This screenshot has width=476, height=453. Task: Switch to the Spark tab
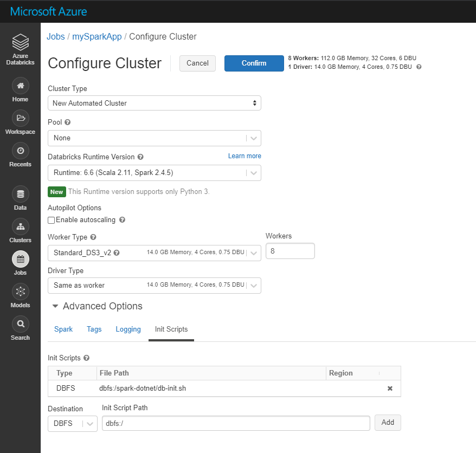[63, 329]
